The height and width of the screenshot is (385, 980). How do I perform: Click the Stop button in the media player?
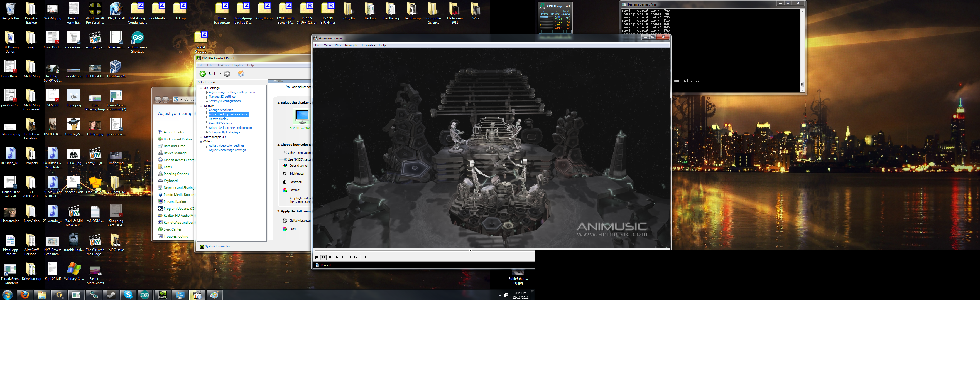point(330,257)
